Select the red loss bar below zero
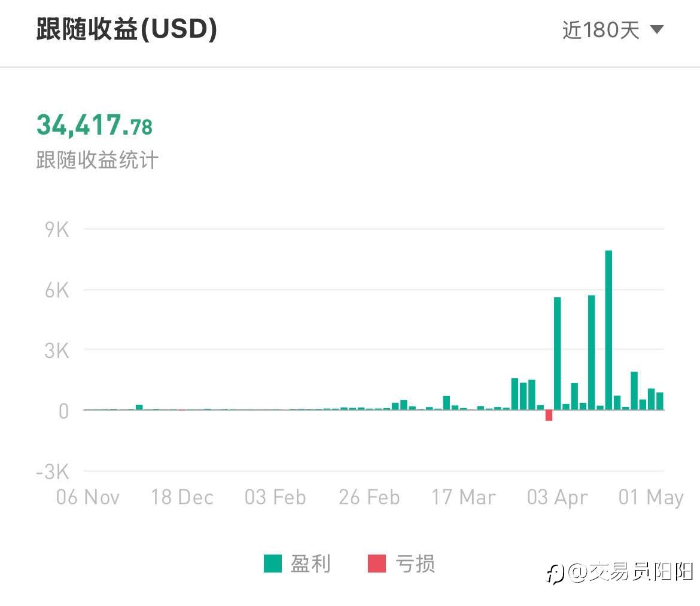 click(549, 415)
